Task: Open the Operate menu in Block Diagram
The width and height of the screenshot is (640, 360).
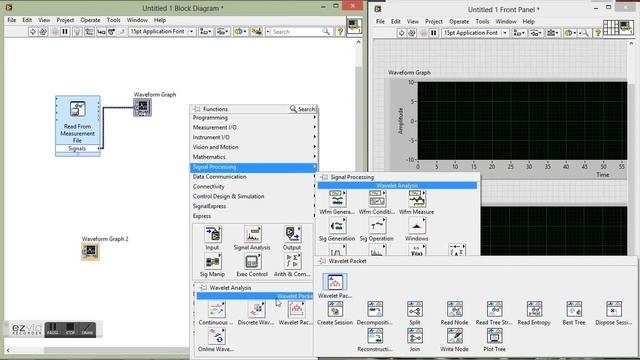Action: point(90,20)
